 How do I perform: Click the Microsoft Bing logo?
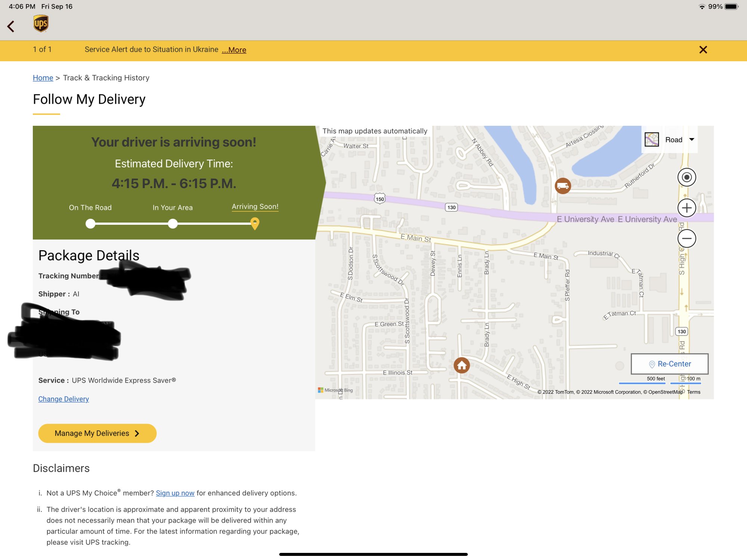pos(335,390)
